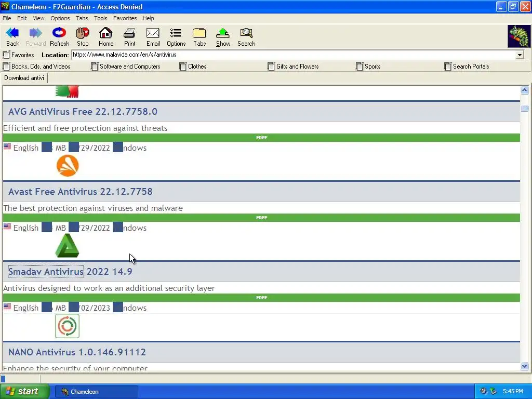This screenshot has width=532, height=399.
Task: Go to the Home page
Action: click(x=106, y=37)
